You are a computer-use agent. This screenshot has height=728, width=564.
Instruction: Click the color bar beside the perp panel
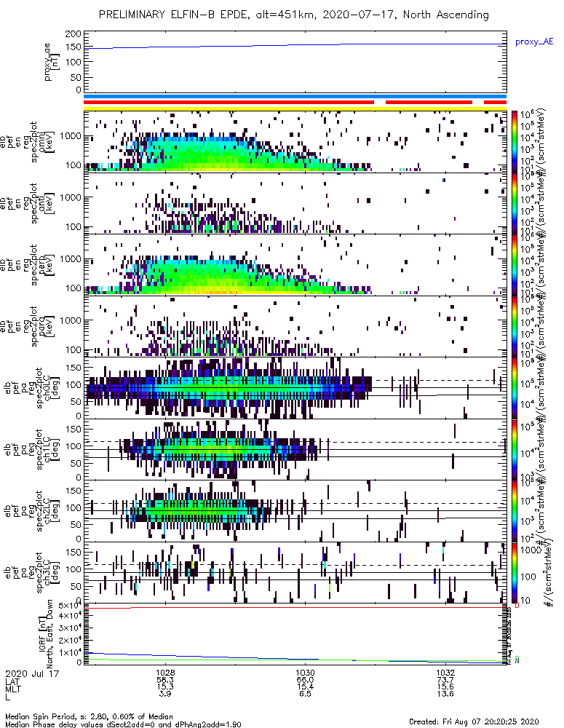514,265
